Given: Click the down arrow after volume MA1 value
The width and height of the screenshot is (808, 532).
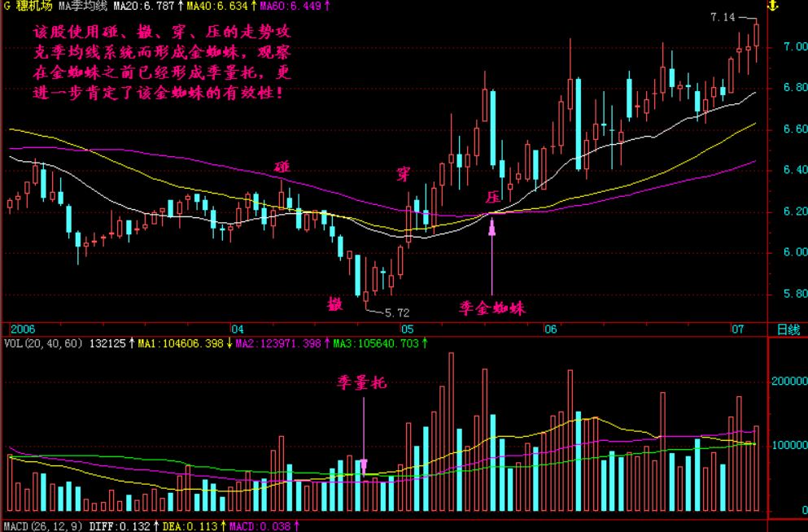Looking at the screenshot, I should [x=229, y=344].
